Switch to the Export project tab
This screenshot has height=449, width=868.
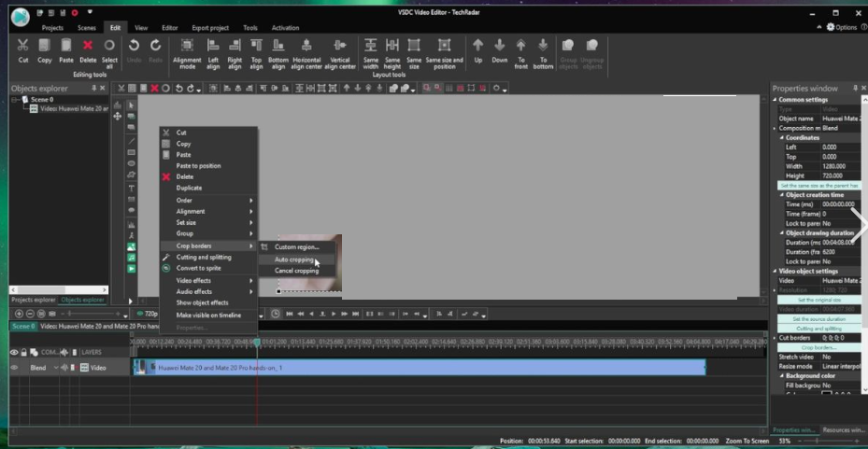coord(208,28)
